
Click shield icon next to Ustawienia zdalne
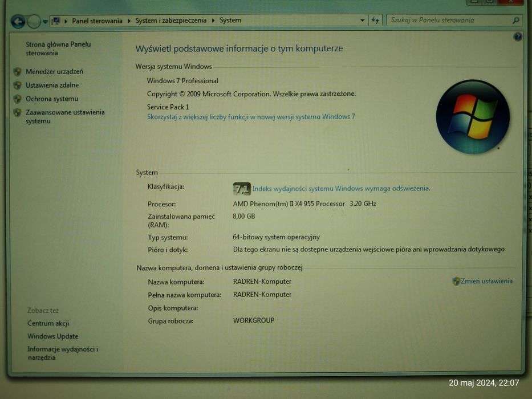18,85
